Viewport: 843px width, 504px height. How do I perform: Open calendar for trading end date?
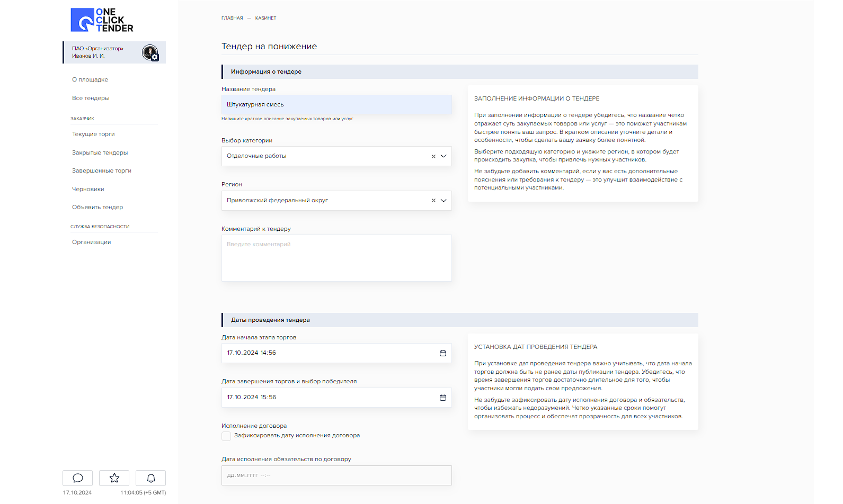click(x=442, y=398)
